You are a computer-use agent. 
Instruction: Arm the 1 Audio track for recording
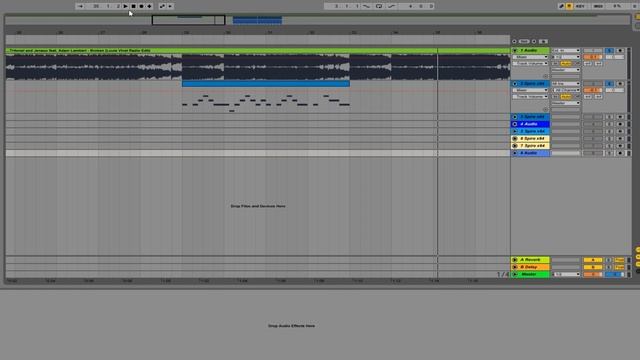coord(620,50)
